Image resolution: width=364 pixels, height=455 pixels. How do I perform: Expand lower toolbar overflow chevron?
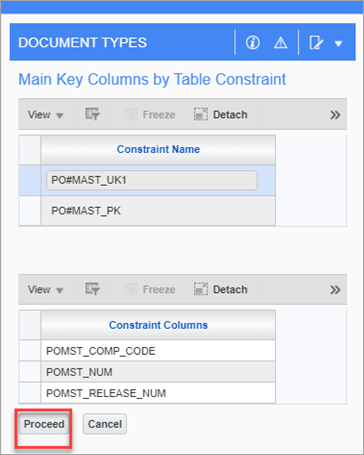click(335, 290)
